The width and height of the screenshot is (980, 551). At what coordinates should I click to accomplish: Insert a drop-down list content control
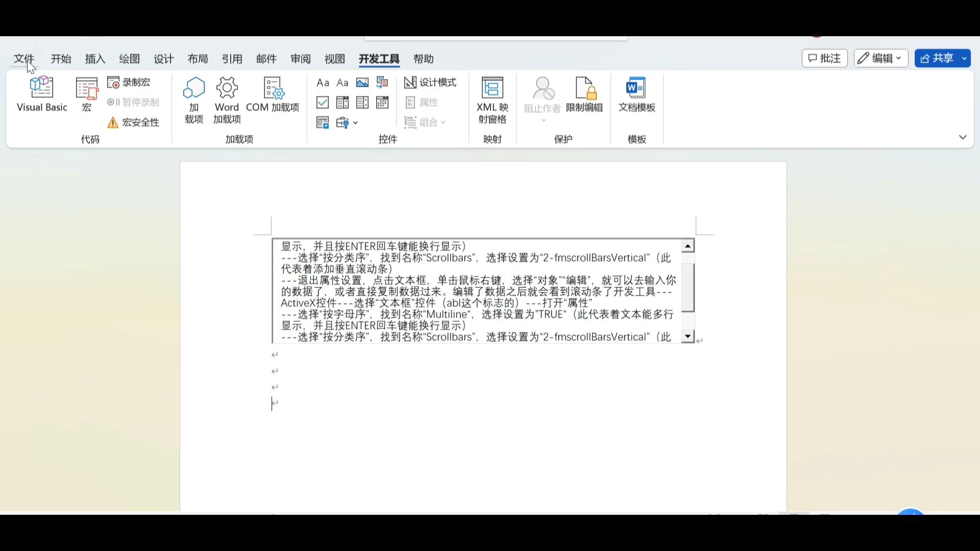[362, 103]
